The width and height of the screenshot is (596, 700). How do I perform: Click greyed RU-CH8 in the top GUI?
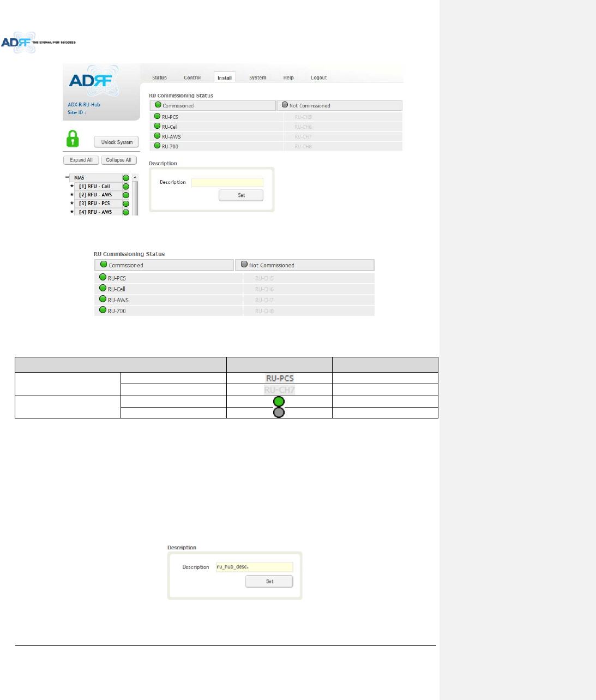click(303, 146)
